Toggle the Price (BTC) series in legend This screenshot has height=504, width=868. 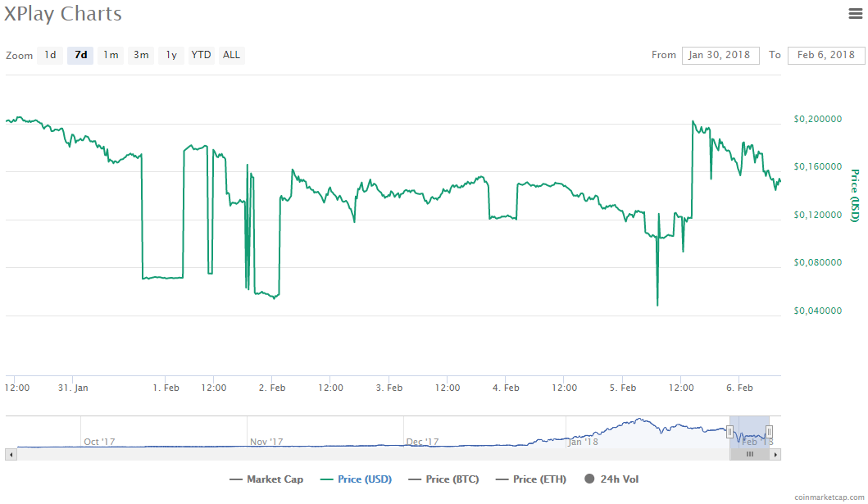pyautogui.click(x=443, y=479)
